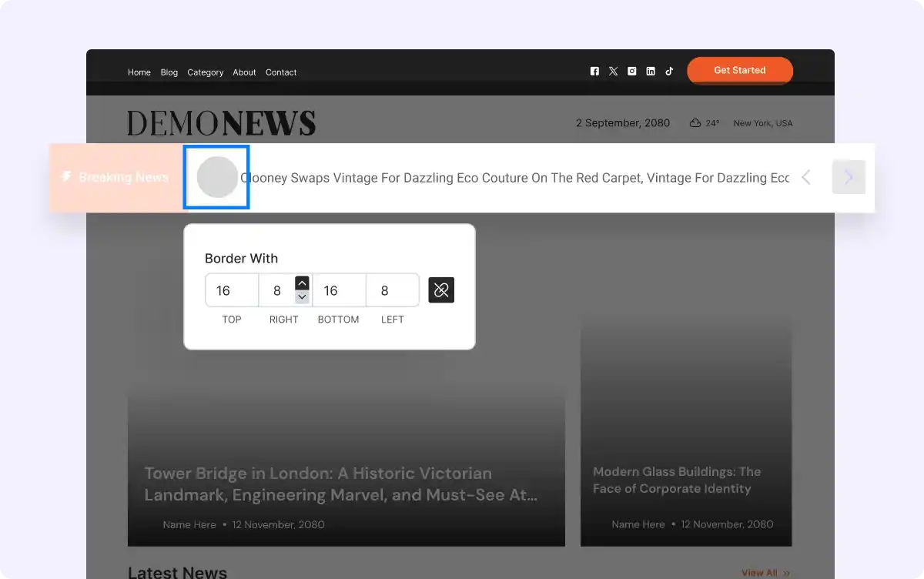Viewport: 924px width, 579px height.
Task: Click the cloud weather icon
Action: click(695, 123)
